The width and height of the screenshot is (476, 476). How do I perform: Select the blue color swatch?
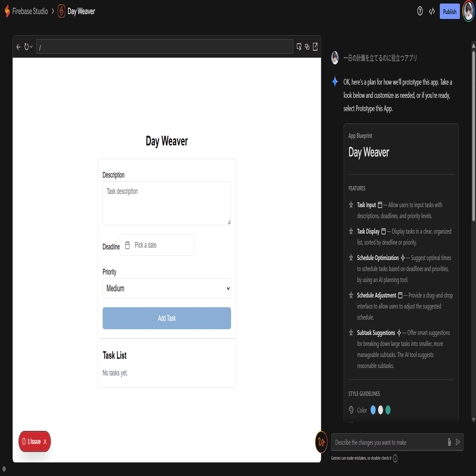point(373,410)
